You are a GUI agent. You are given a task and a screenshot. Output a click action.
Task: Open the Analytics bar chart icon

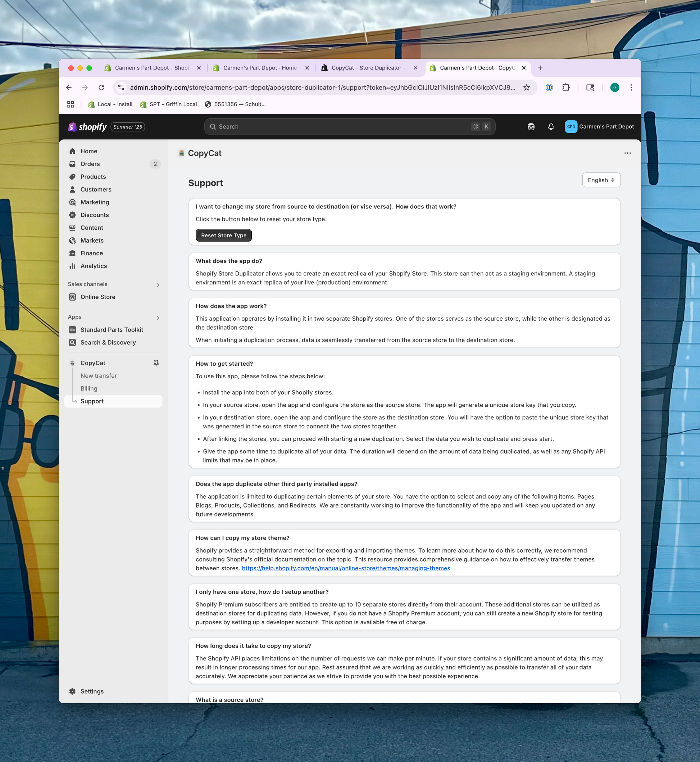(x=72, y=266)
